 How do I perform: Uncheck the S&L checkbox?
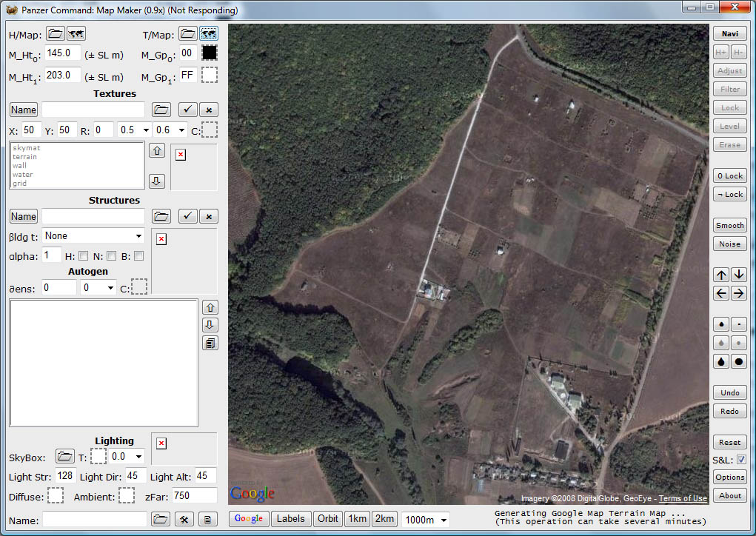tap(741, 460)
